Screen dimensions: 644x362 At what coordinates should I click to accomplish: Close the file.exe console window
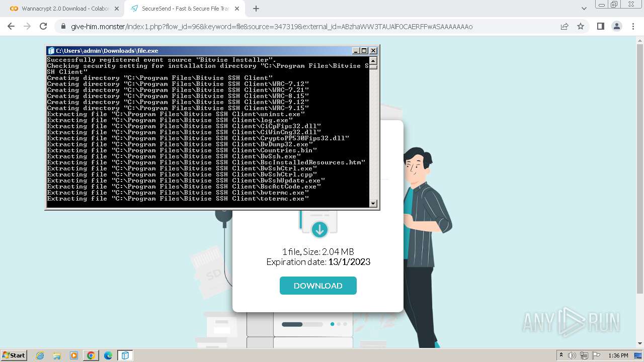click(373, 51)
